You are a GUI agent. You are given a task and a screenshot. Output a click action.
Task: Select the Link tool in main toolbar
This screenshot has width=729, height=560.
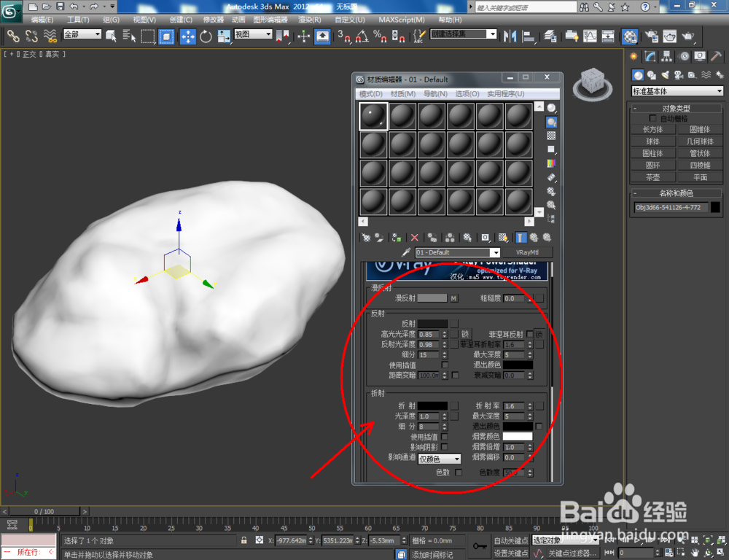pyautogui.click(x=13, y=36)
